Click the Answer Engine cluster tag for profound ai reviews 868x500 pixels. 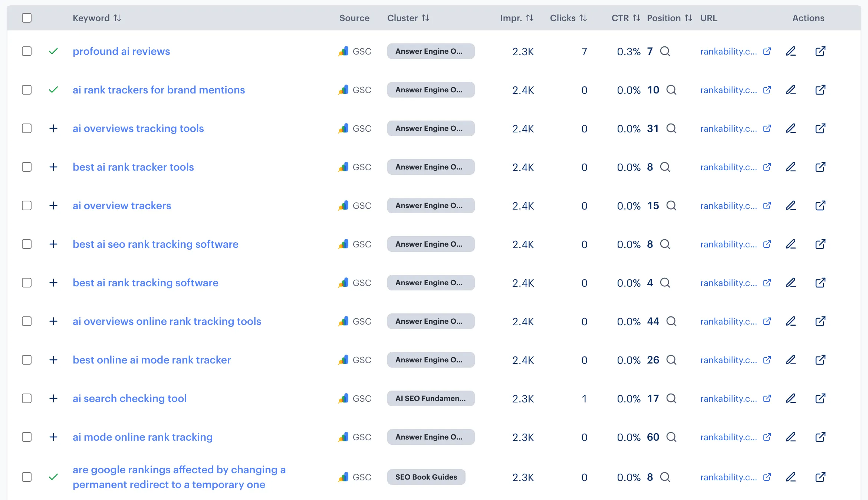coord(431,51)
